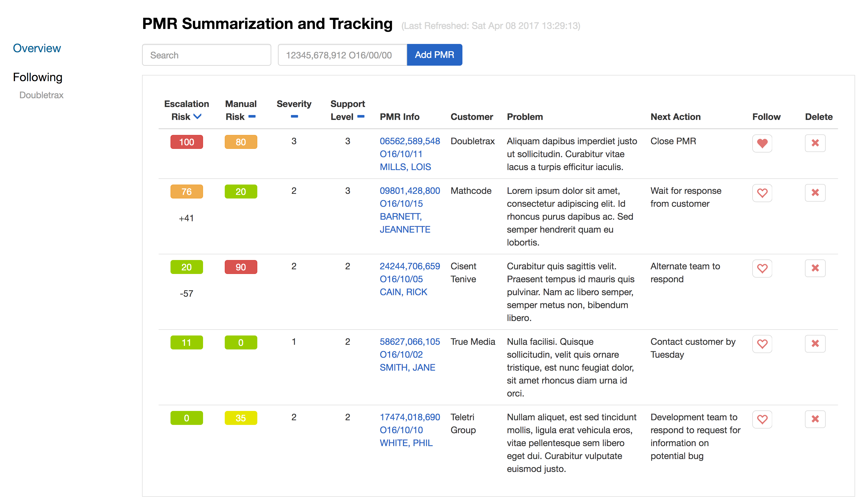This screenshot has height=504, width=868.
Task: Sort by Support Level indicator
Action: click(361, 117)
